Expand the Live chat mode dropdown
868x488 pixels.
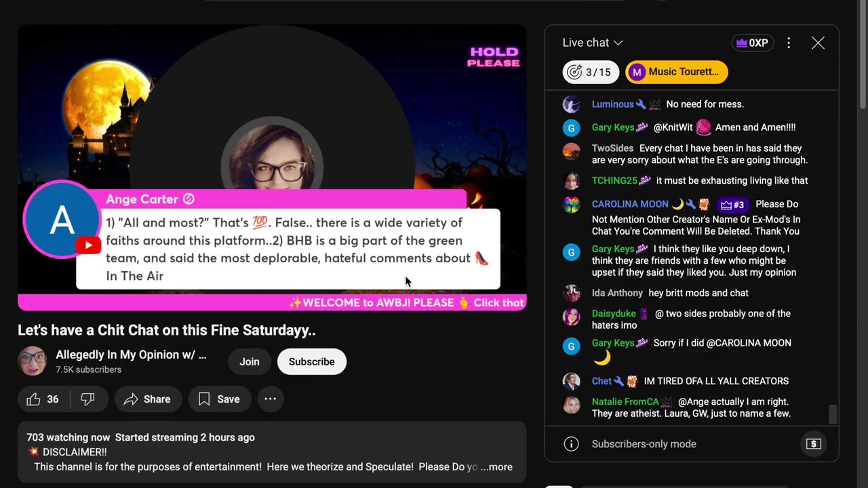click(x=593, y=43)
